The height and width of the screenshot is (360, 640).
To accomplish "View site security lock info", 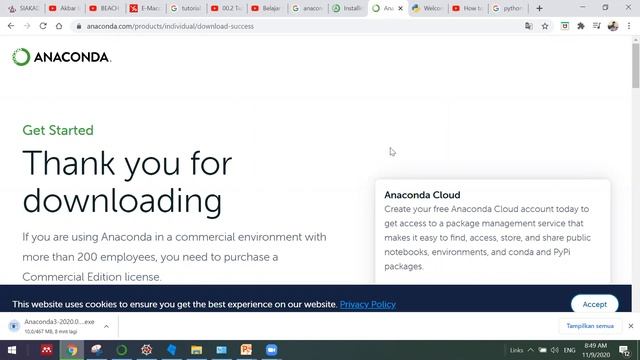I will point(79,26).
